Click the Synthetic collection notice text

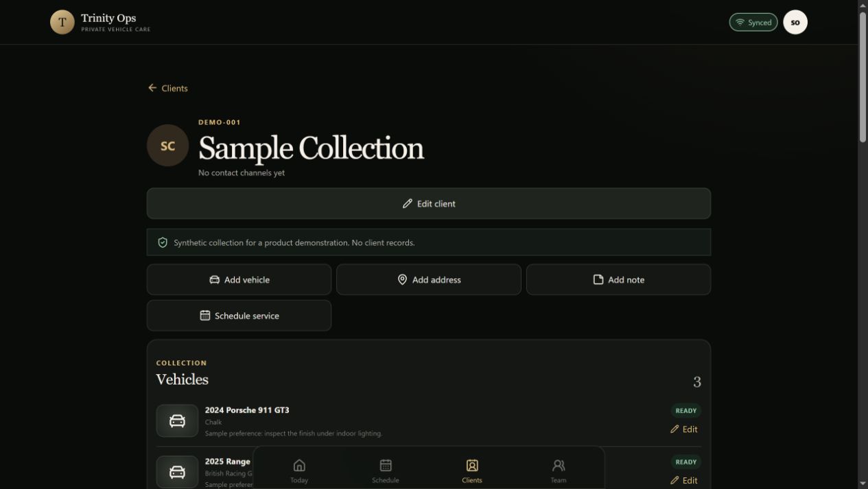coord(294,242)
